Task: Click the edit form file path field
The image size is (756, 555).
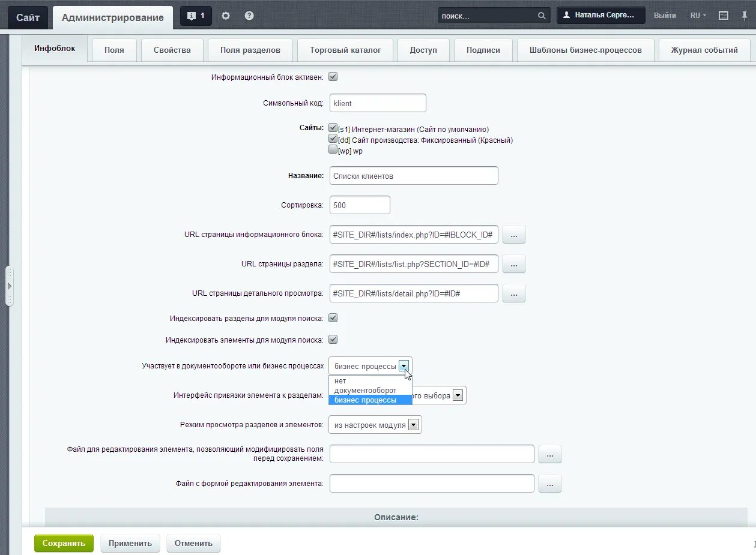Action: coord(432,484)
